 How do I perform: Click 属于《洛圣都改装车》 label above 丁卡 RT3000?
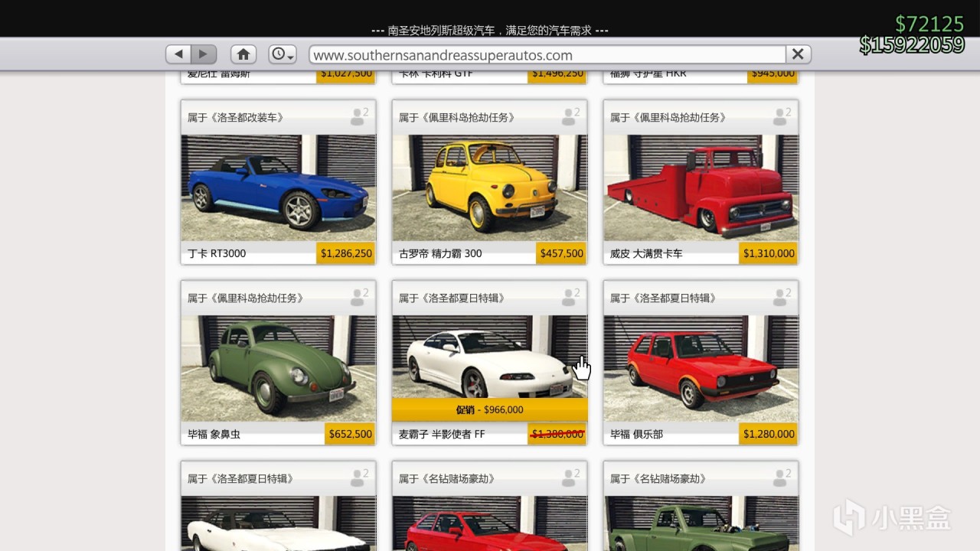[x=236, y=117]
